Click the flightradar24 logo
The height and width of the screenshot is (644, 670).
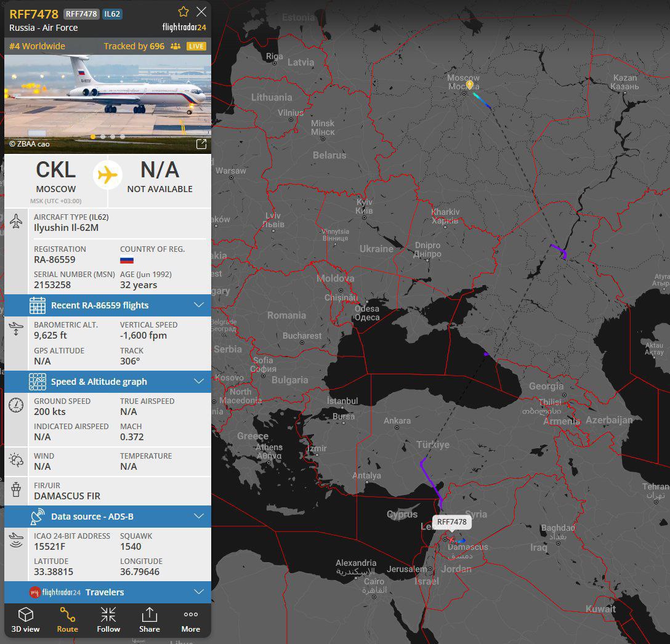pos(184,28)
